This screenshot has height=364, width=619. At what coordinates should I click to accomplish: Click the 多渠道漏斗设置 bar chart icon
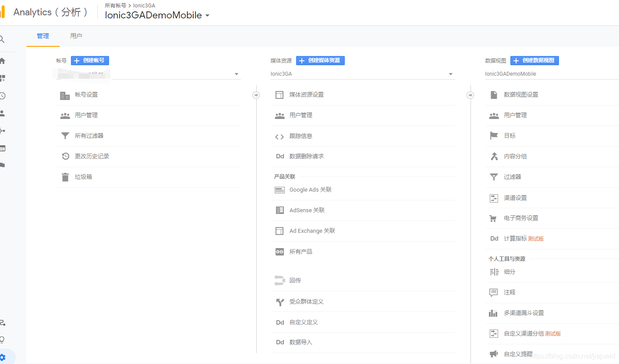coord(493,313)
